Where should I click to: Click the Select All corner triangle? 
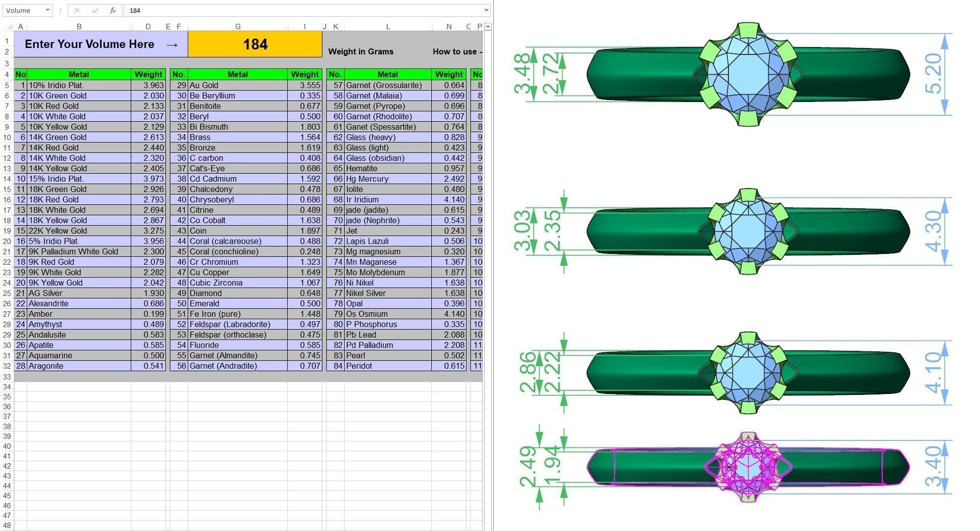point(10,27)
